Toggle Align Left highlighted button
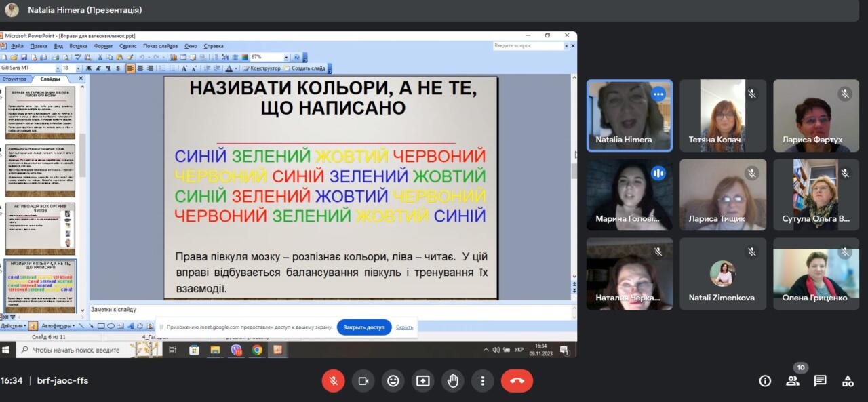The height and width of the screenshot is (402, 868). (131, 68)
